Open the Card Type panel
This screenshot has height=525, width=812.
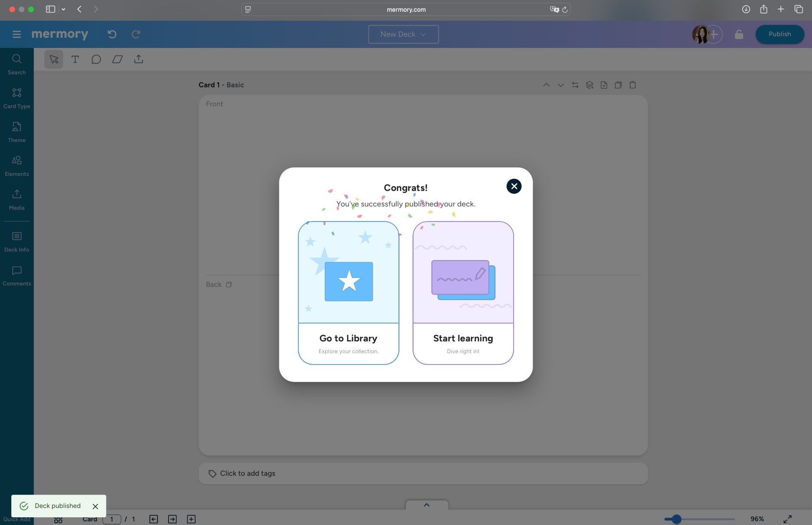click(x=17, y=98)
